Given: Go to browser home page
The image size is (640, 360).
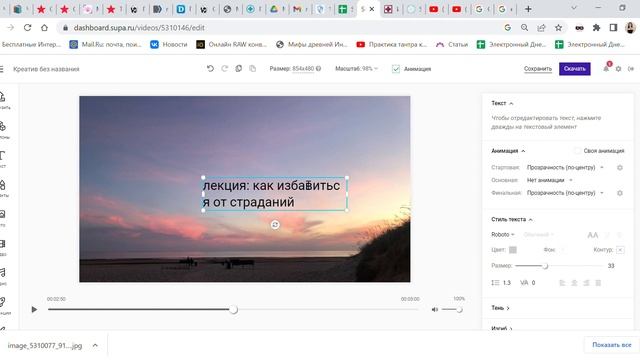Looking at the screenshot, I should tap(44, 28).
